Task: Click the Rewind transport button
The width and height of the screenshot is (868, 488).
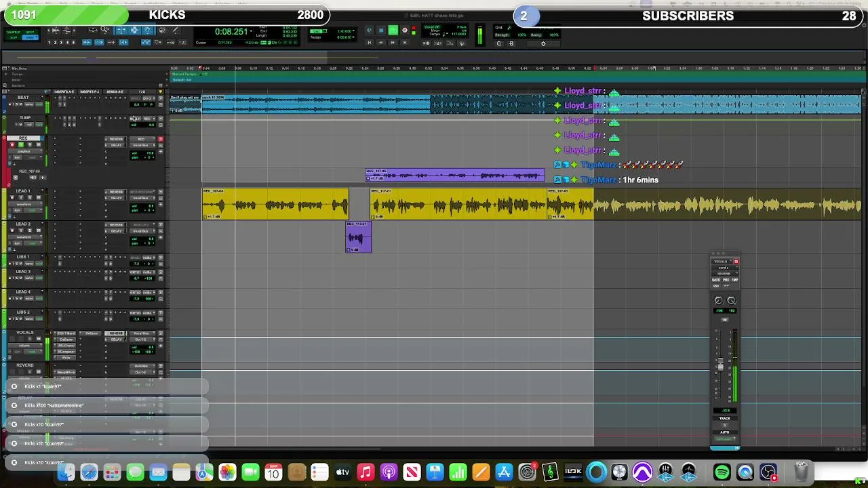Action: point(380,43)
